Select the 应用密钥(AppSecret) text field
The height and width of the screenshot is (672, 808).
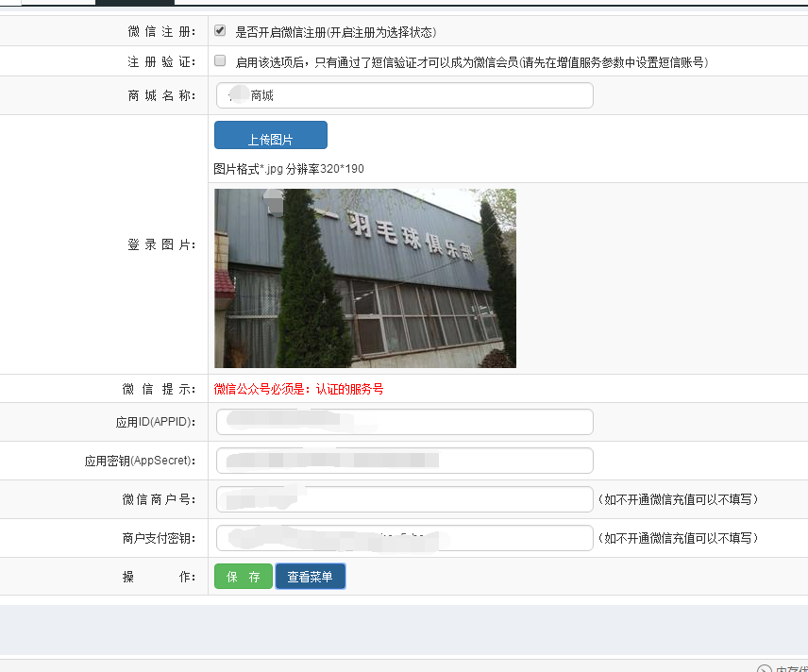coord(404,461)
